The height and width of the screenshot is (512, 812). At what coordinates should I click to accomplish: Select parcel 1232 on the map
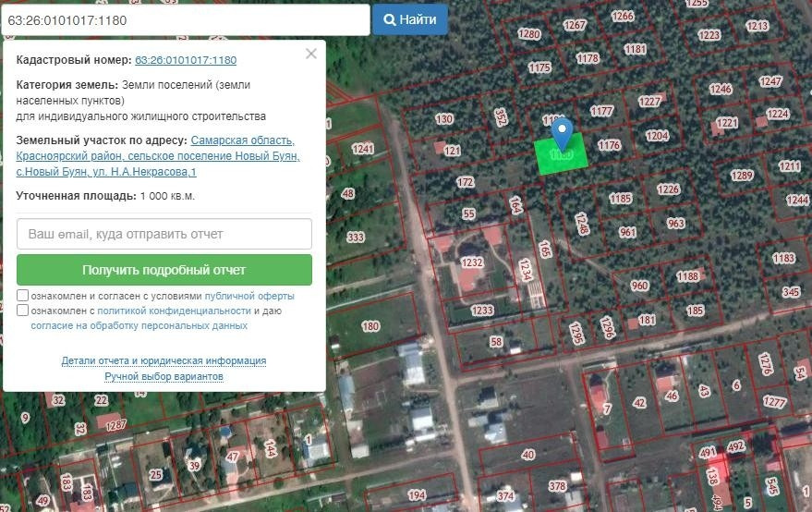pyautogui.click(x=472, y=262)
